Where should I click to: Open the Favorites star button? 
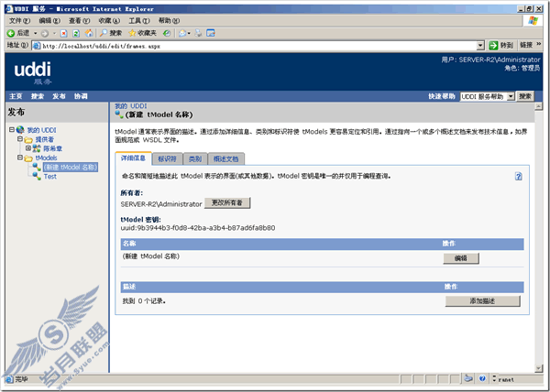(142, 33)
